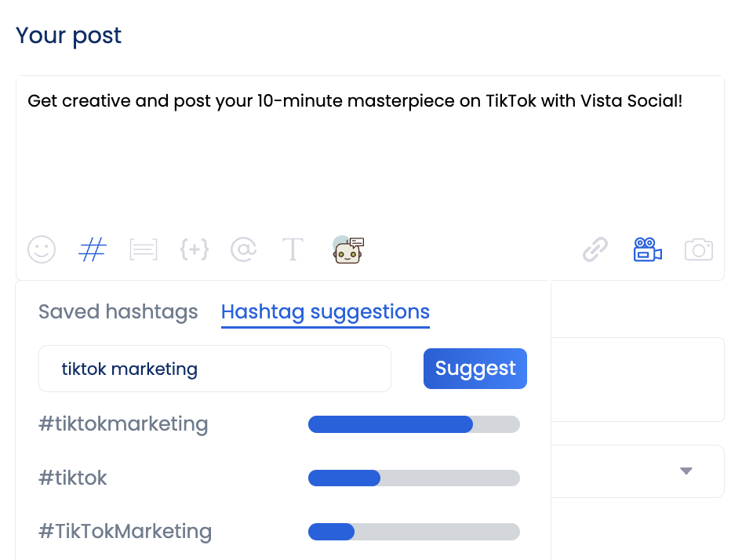Open the video upload icon
This screenshot has height=560, width=742.
click(647, 249)
